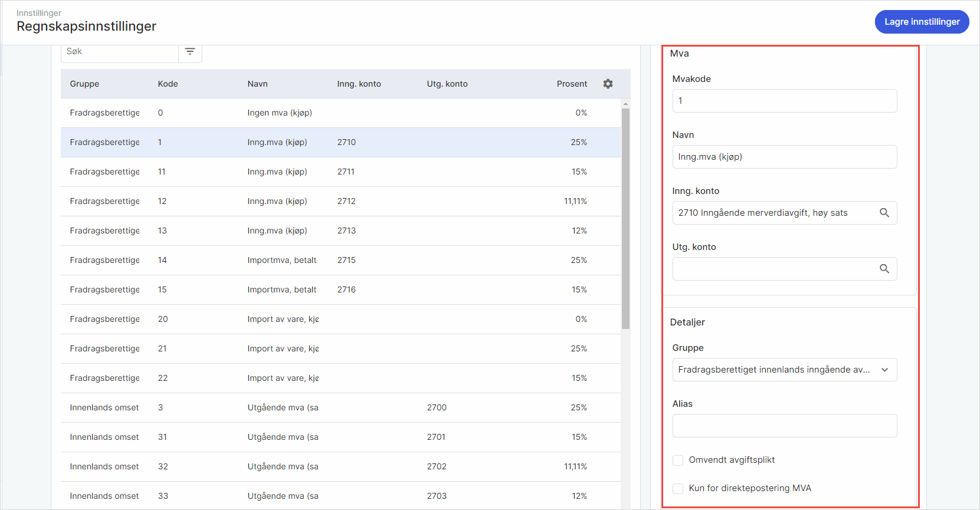Save settings with Lagre innstillinger
The image size is (980, 510).
(922, 22)
